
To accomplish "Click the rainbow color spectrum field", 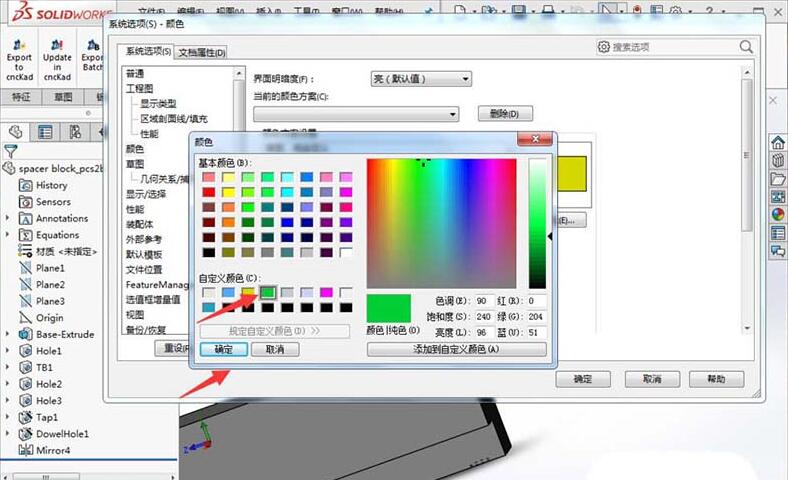I will (x=441, y=223).
